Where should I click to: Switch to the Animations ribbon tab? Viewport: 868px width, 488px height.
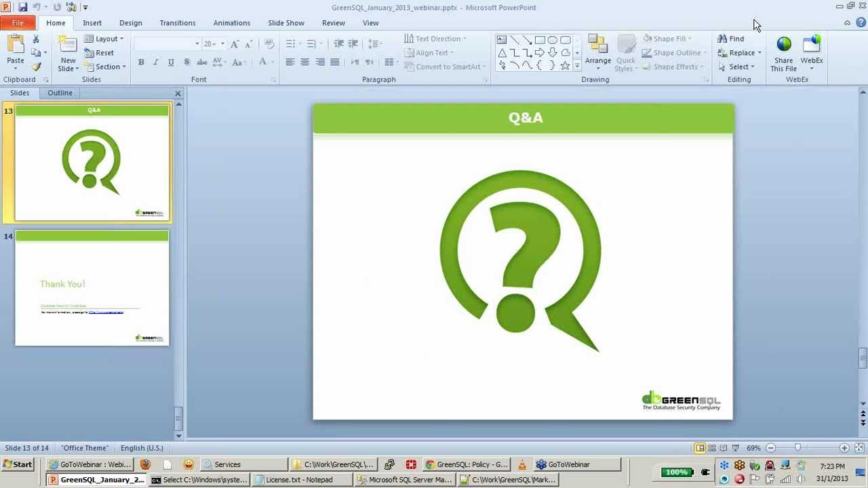point(232,23)
